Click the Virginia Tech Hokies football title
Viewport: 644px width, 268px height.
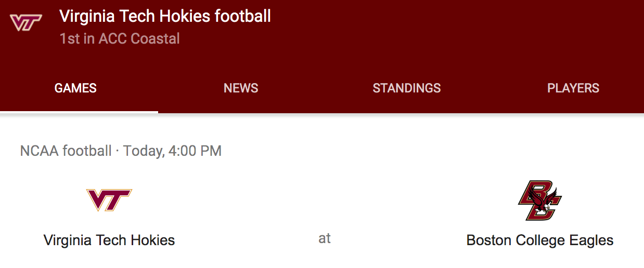165,16
